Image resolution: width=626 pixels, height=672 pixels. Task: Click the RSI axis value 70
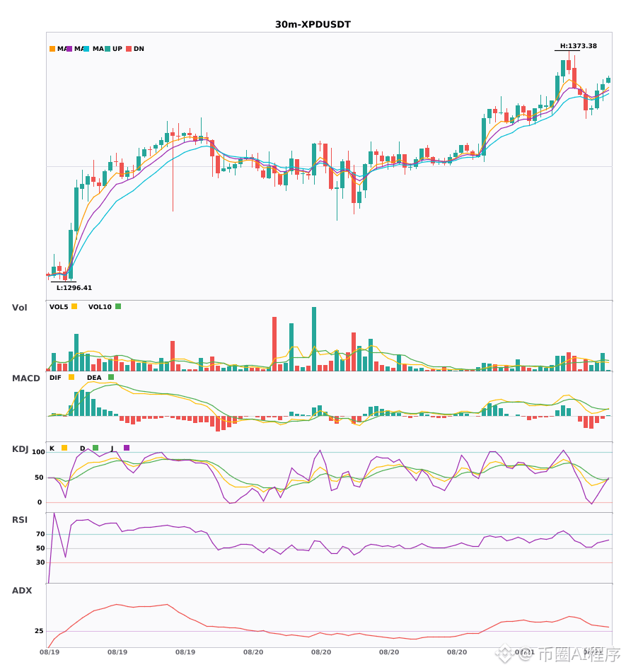[41, 534]
